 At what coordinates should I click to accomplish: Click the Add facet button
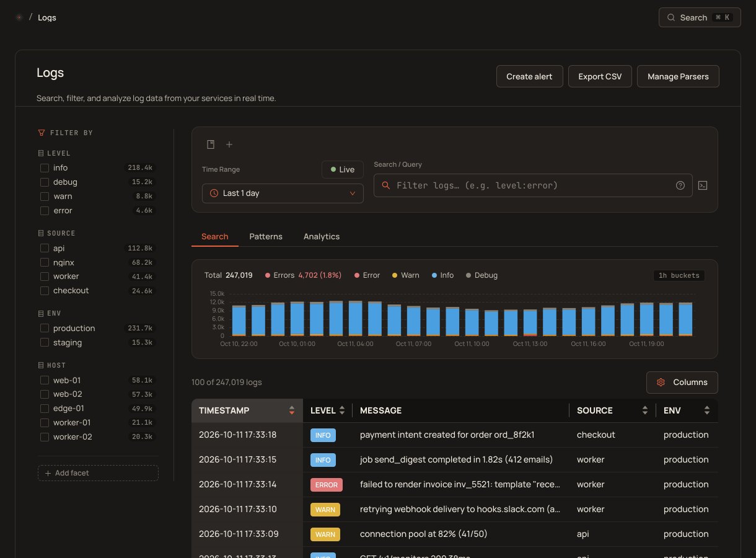[98, 473]
